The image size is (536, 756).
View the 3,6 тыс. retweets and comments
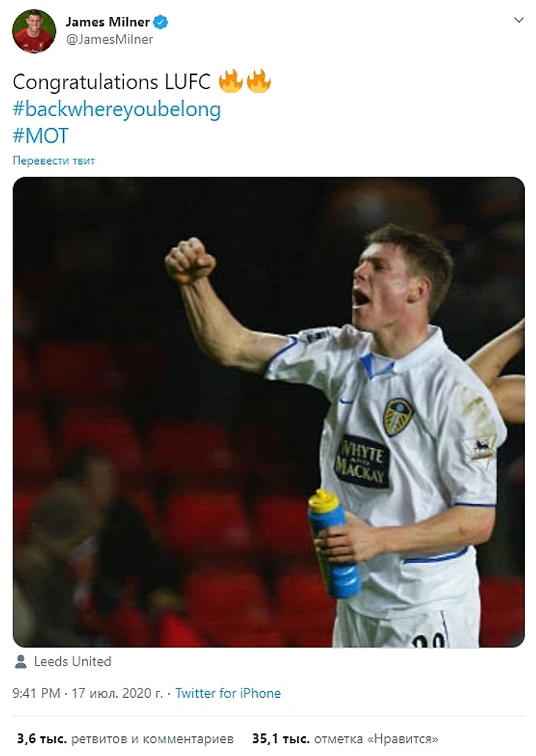126,738
